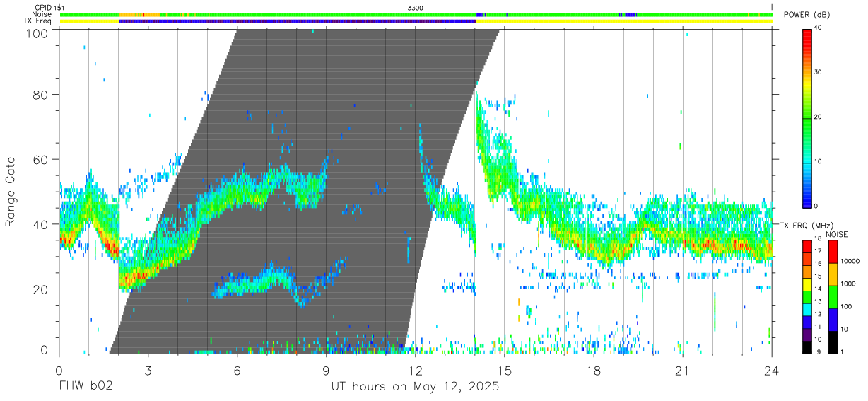Click the '9' hour tick on x-axis

(x=326, y=370)
